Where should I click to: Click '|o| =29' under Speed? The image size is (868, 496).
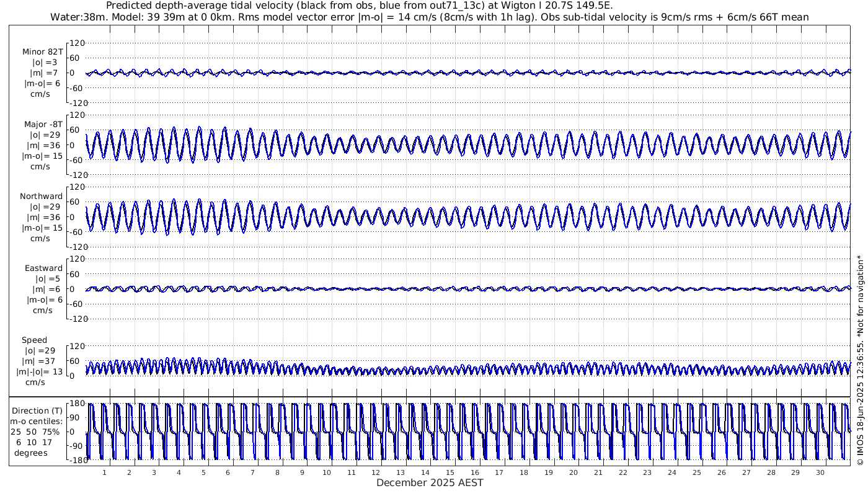[40, 350]
